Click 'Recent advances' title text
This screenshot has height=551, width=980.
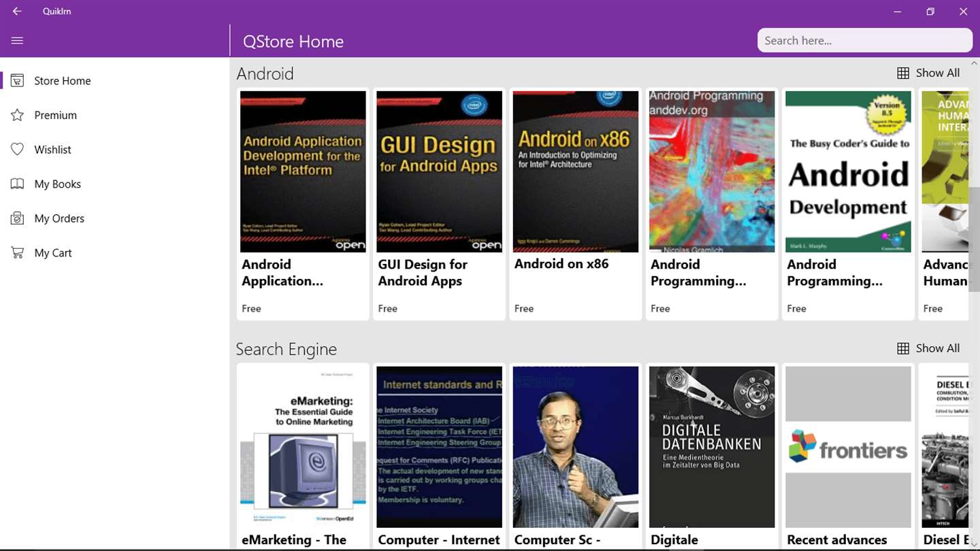pos(837,540)
